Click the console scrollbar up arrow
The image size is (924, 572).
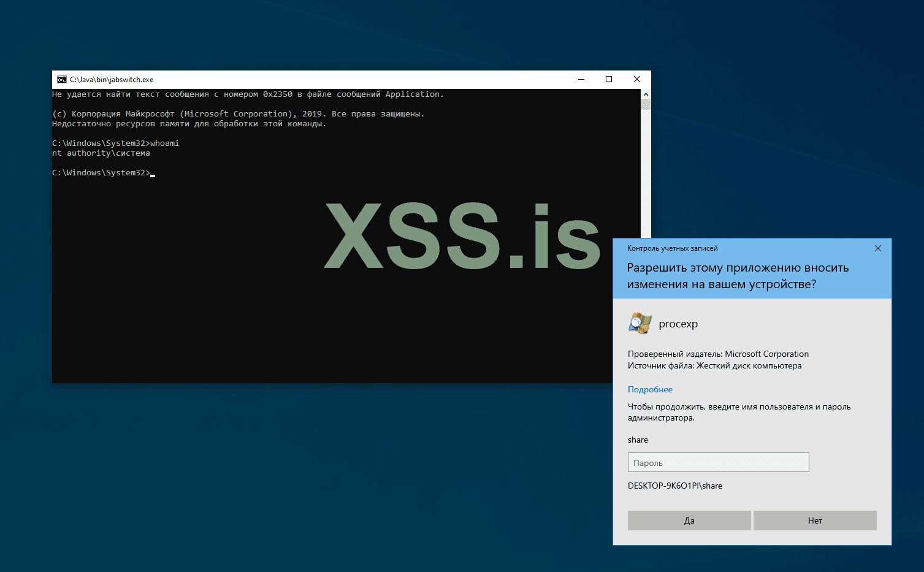click(x=646, y=94)
